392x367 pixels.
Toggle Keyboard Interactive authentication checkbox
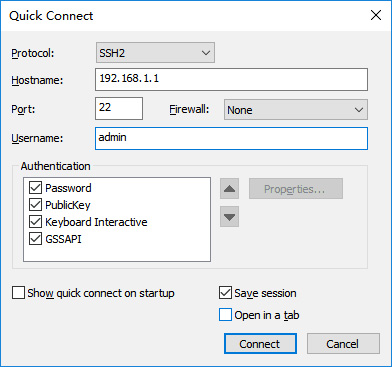[35, 222]
